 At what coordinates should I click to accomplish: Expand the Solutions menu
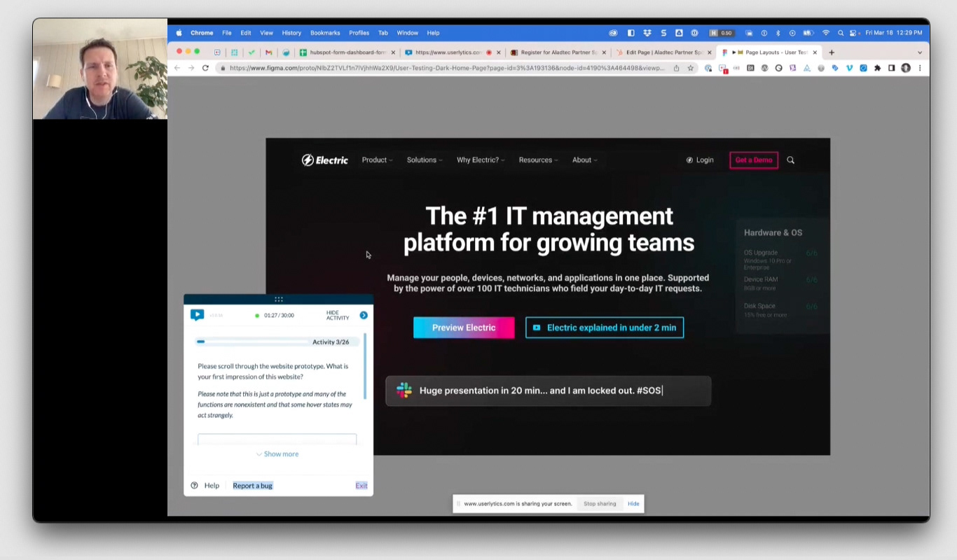pyautogui.click(x=425, y=160)
